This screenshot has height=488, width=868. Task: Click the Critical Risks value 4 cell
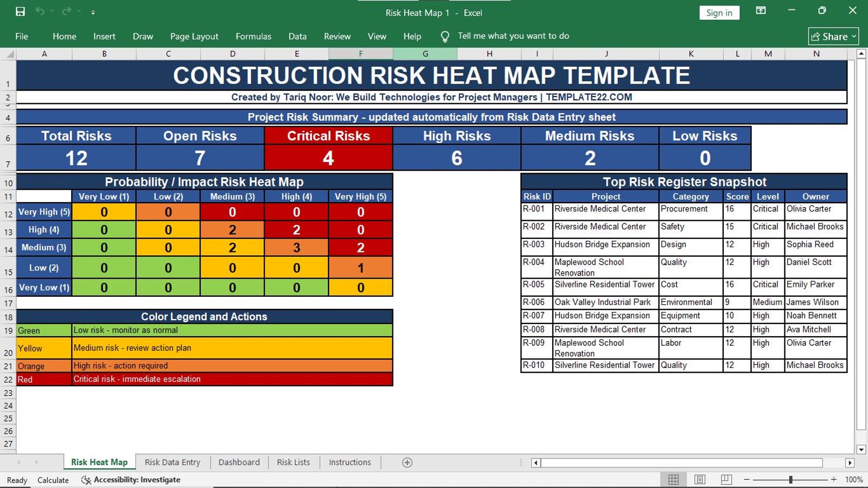tap(329, 158)
